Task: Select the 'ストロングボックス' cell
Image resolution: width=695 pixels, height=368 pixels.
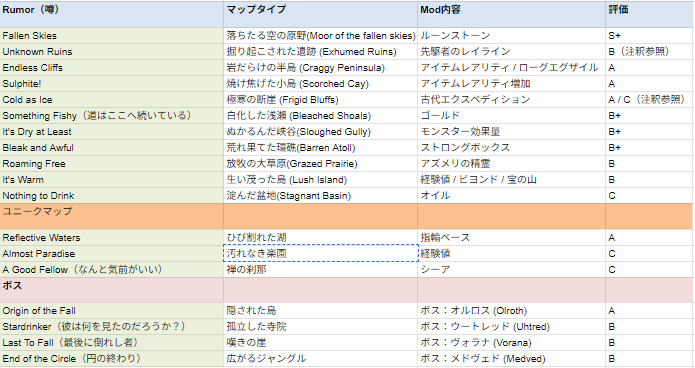Action: (x=511, y=148)
